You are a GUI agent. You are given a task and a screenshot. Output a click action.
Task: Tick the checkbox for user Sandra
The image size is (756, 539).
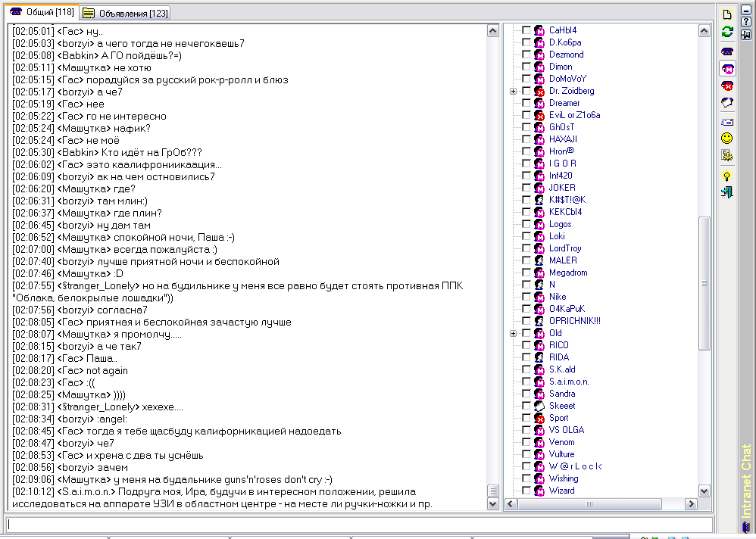pos(526,394)
